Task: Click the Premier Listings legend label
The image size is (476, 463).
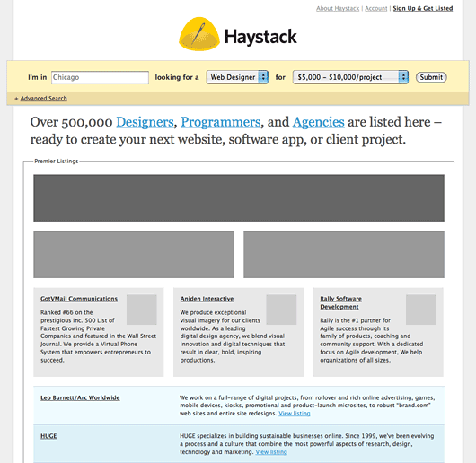Action: click(57, 161)
